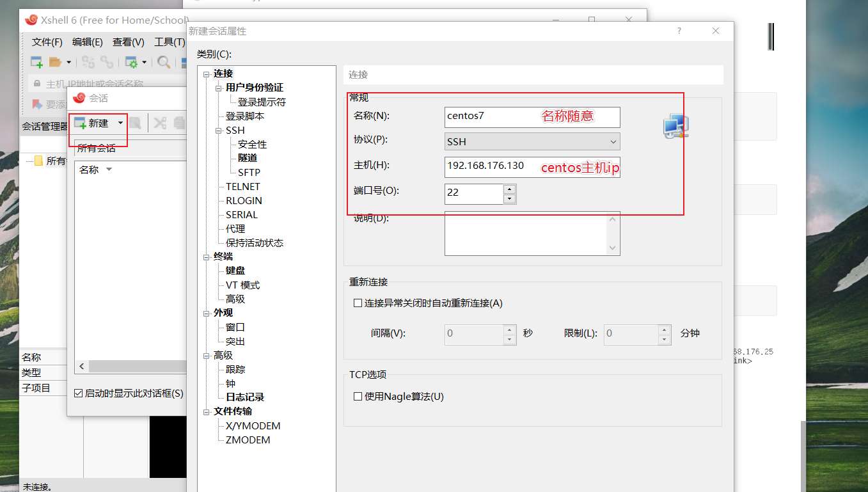
Task: Click the 新建 button in the 会话 dialog
Action: click(x=91, y=123)
